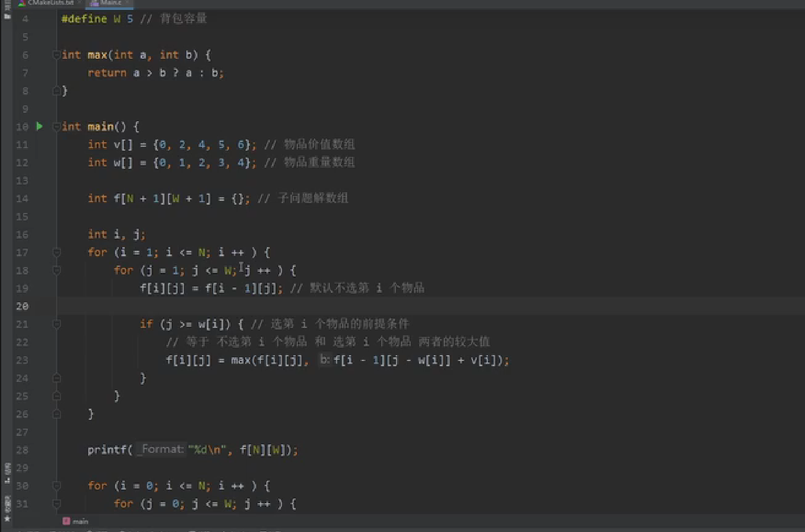Click line number 12 in the gutter
This screenshot has width=805, height=532.
point(22,163)
